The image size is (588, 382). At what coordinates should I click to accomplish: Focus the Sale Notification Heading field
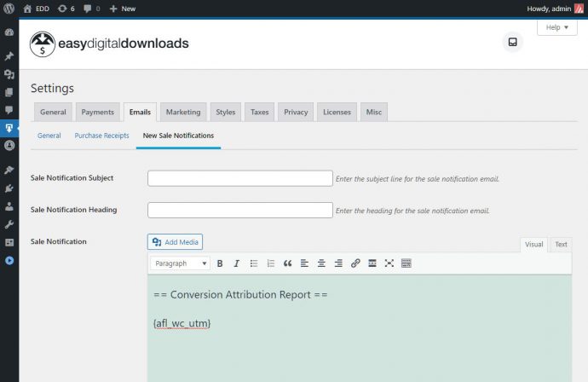coord(240,210)
